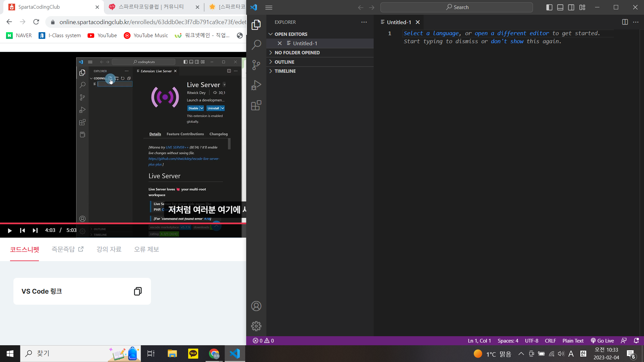Go back in VS Code navigation history
The height and width of the screenshot is (362, 644).
tap(361, 7)
